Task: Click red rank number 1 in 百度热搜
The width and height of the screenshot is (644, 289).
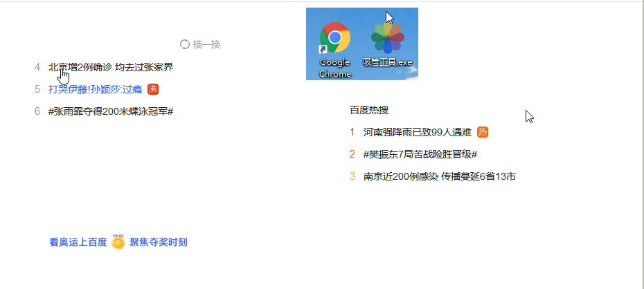Action: pyautogui.click(x=352, y=132)
